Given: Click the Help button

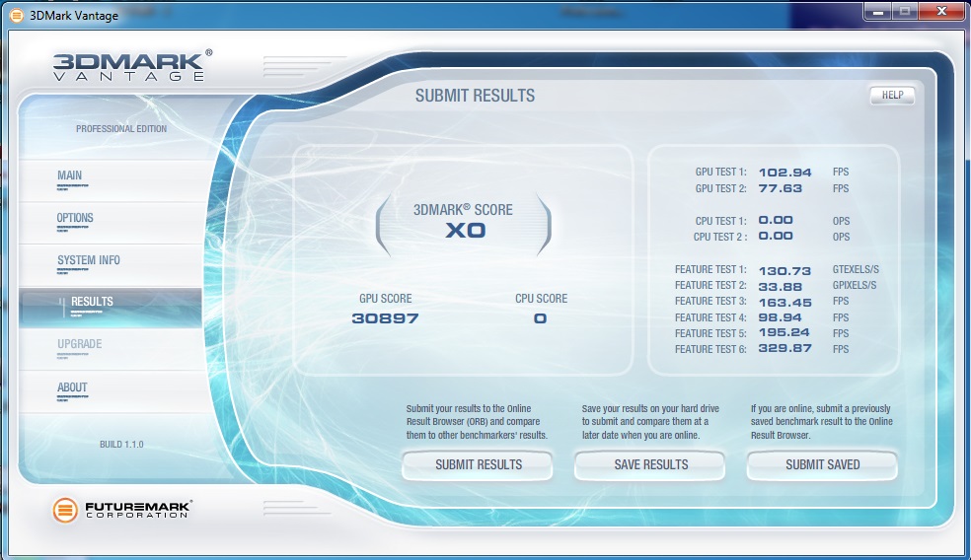Looking at the screenshot, I should tap(892, 96).
